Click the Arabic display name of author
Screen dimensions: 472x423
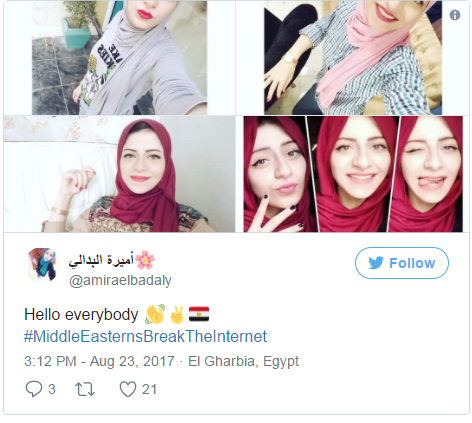coord(101,260)
